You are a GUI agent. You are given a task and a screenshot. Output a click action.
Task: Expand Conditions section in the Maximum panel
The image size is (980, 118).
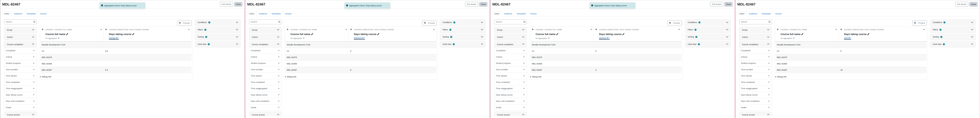463,22
